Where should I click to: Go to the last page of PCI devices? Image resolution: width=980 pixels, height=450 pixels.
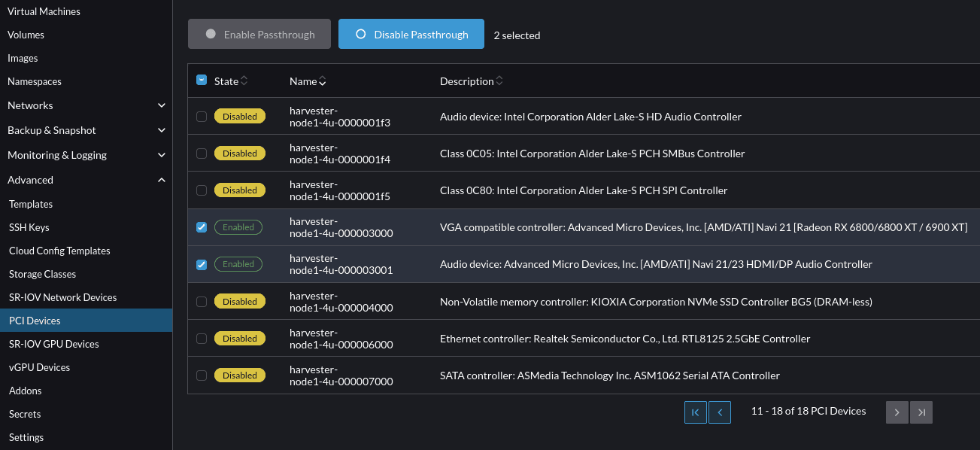pos(921,412)
